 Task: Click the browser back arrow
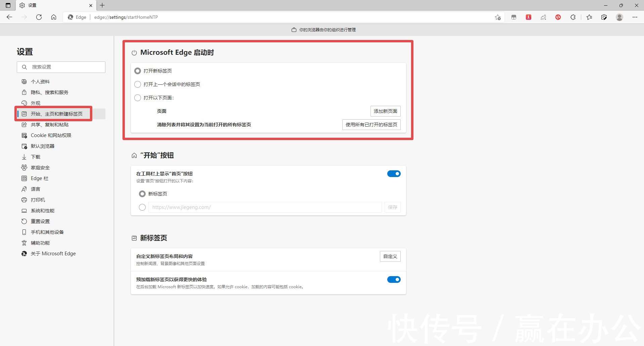pos(9,17)
